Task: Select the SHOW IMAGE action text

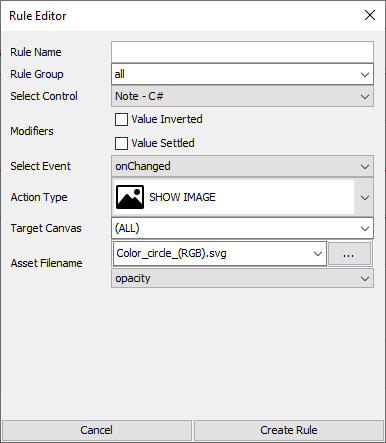Action: [x=182, y=197]
